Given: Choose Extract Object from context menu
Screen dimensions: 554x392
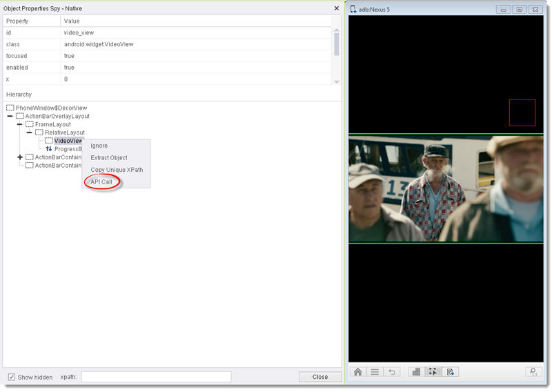Looking at the screenshot, I should pos(109,157).
